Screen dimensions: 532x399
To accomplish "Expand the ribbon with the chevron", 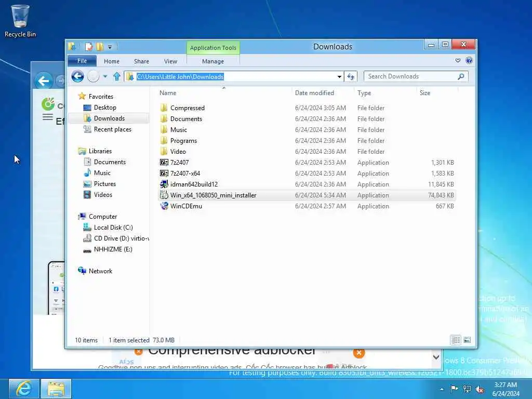I will (458, 61).
